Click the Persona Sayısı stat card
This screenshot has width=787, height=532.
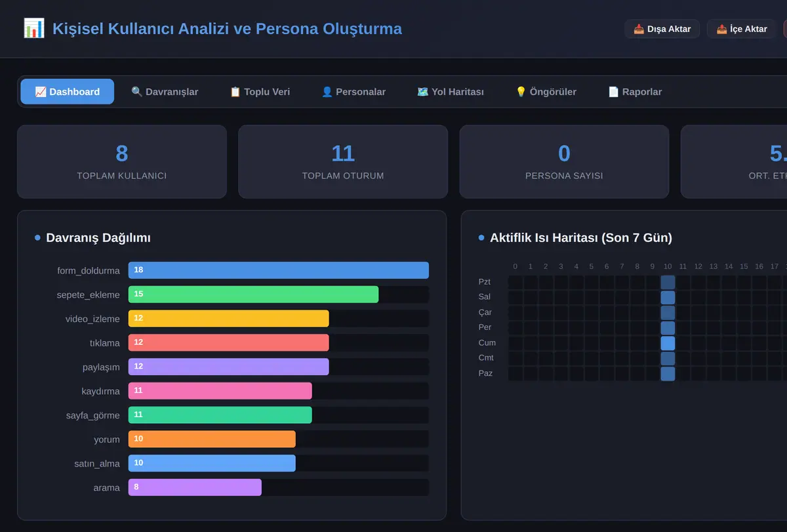[x=564, y=162]
